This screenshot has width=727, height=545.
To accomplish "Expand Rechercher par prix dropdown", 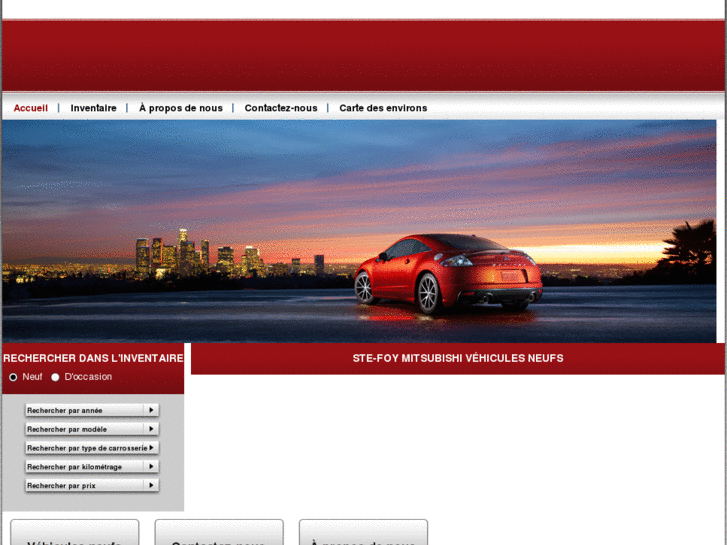I will coord(92,485).
